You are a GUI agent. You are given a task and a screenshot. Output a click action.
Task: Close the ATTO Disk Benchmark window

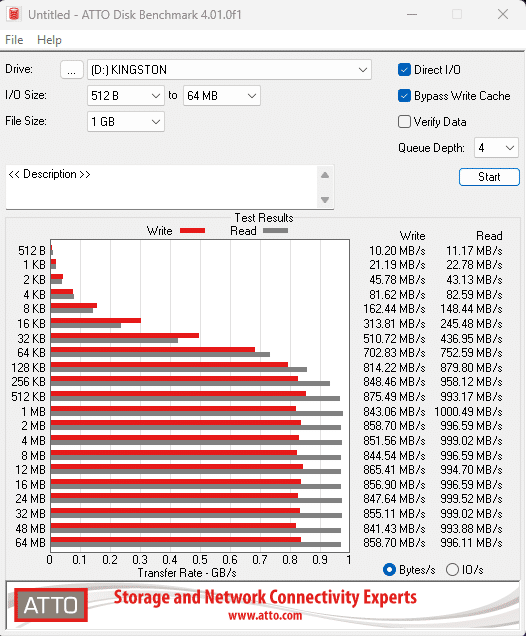[503, 14]
